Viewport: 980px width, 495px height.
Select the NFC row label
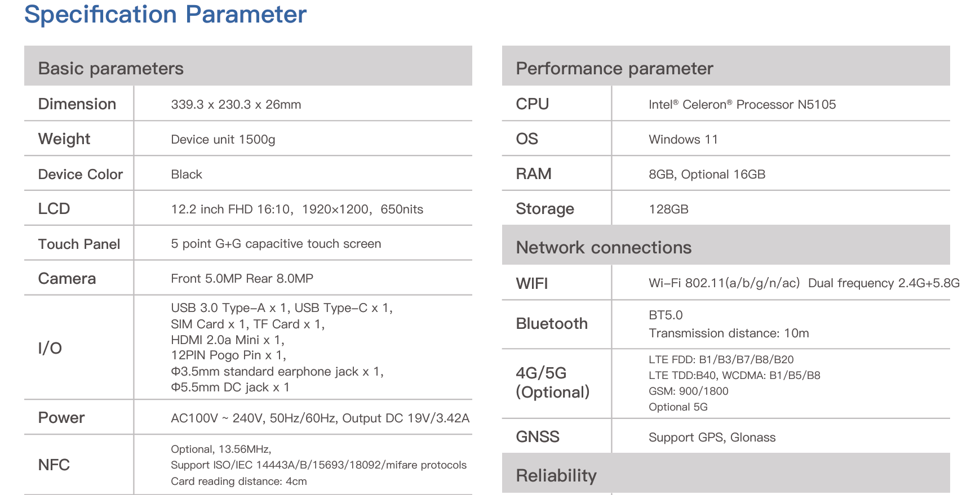coord(54,465)
